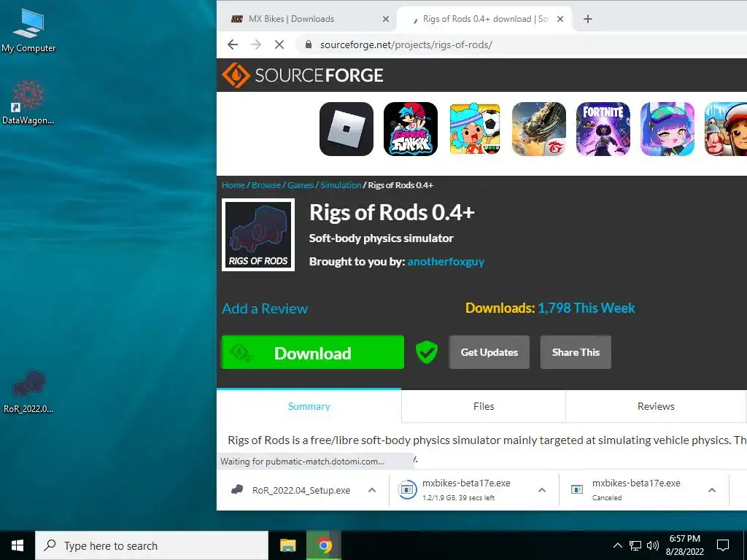Switch to the Summary tab

tap(309, 406)
